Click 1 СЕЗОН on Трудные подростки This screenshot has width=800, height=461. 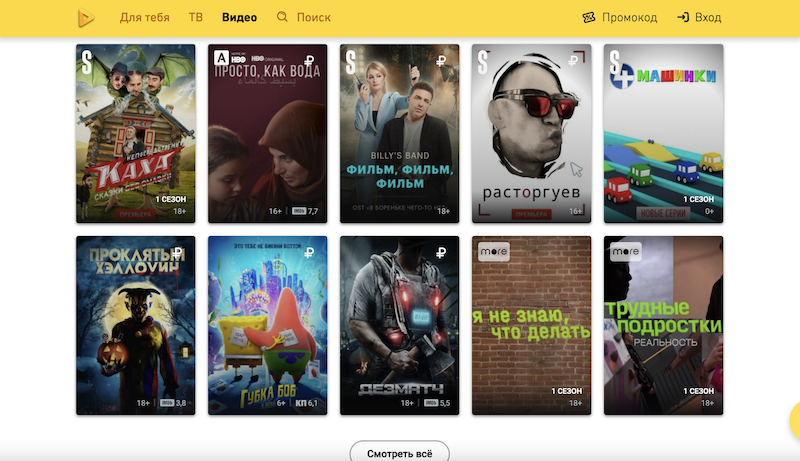[x=698, y=391]
